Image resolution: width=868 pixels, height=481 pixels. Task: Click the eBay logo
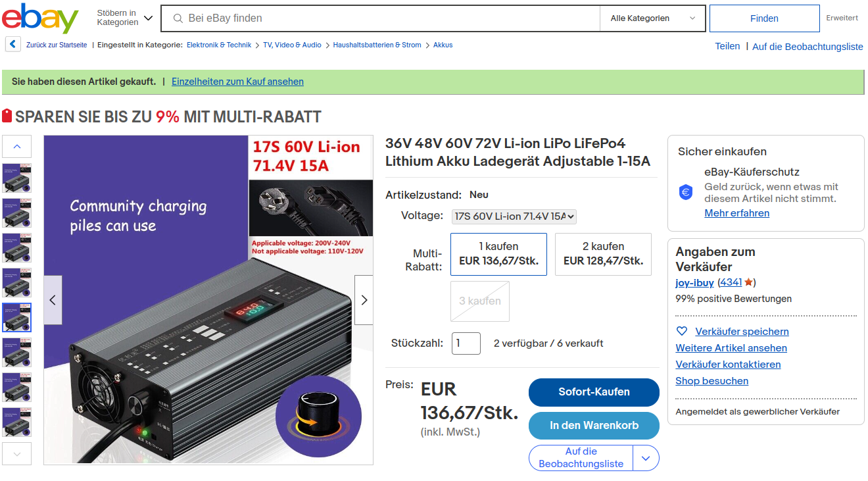40,18
